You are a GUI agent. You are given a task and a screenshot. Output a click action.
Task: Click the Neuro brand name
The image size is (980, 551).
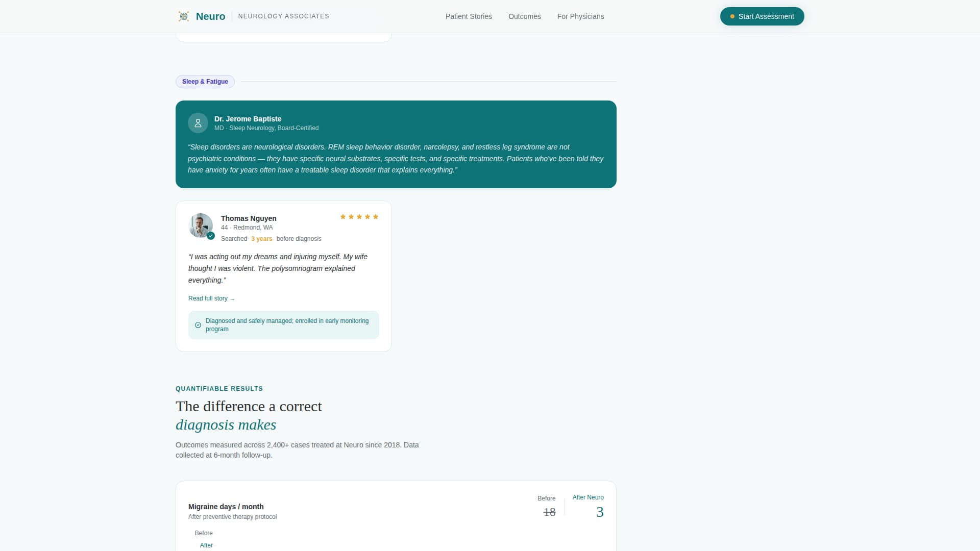point(210,16)
